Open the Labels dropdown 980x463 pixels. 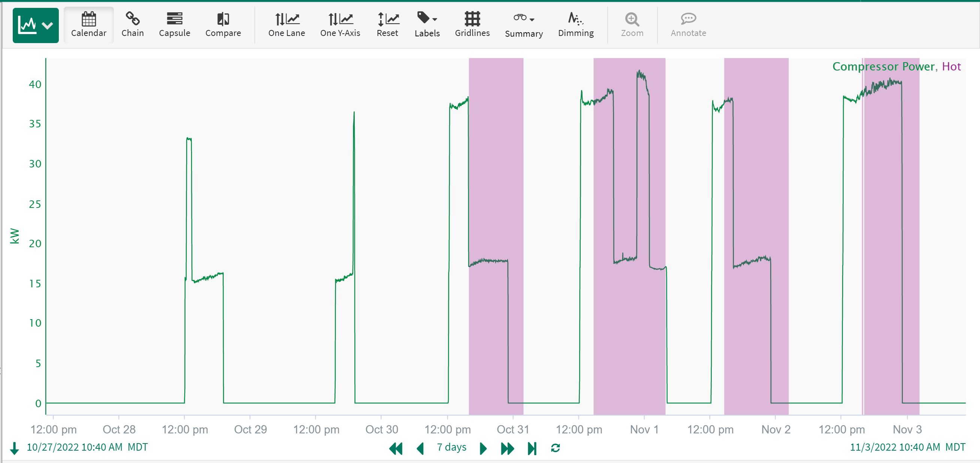tap(427, 25)
